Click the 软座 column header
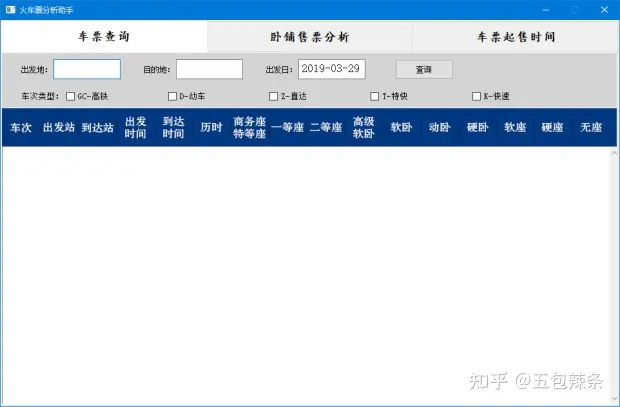Viewport: 620px width, 407px height. [x=515, y=127]
